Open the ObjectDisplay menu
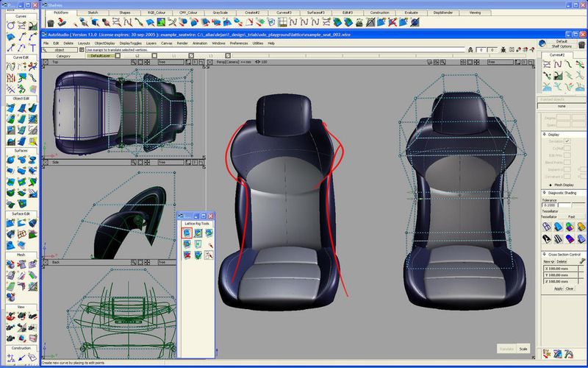 104,43
